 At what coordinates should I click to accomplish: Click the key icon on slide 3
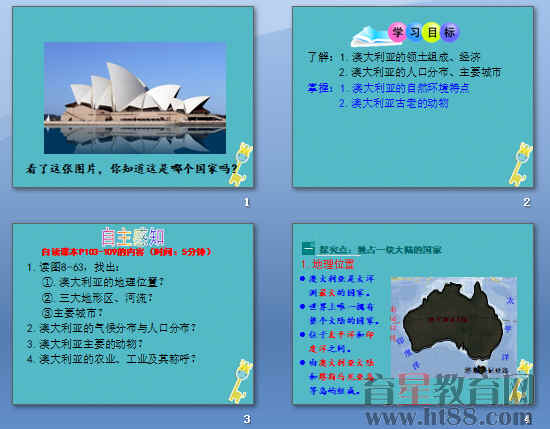(x=240, y=381)
